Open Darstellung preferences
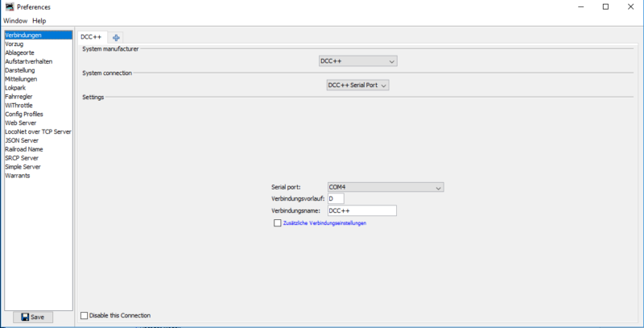The width and height of the screenshot is (644, 328). [39, 70]
